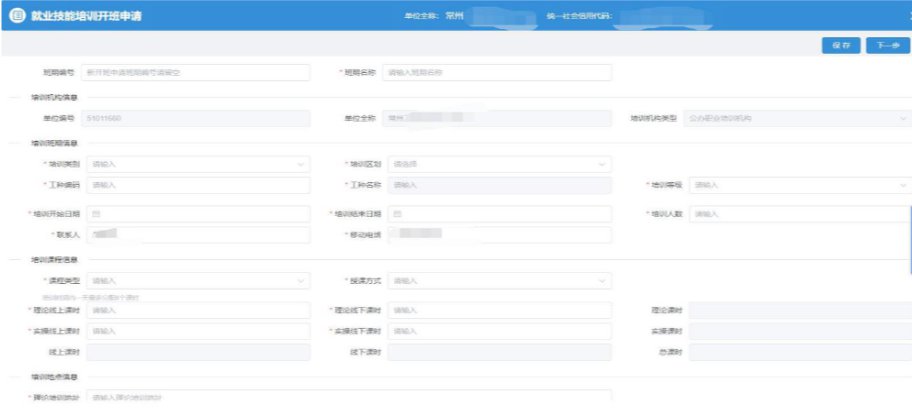Open calendar icon in 培训开始日期 field
Viewport: 912px width, 411px height.
tap(96, 214)
